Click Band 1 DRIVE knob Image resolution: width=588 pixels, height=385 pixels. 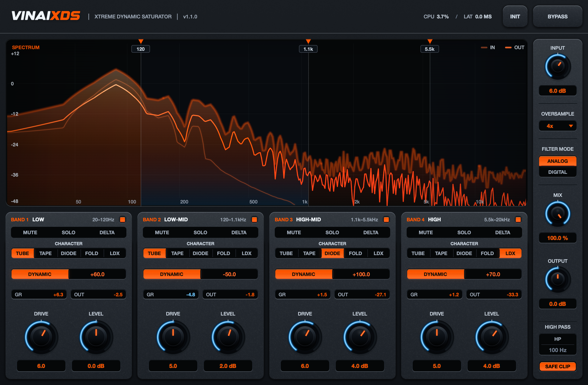click(41, 337)
